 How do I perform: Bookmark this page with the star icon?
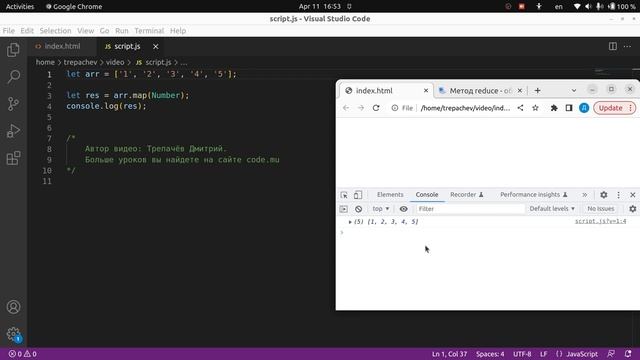point(535,108)
